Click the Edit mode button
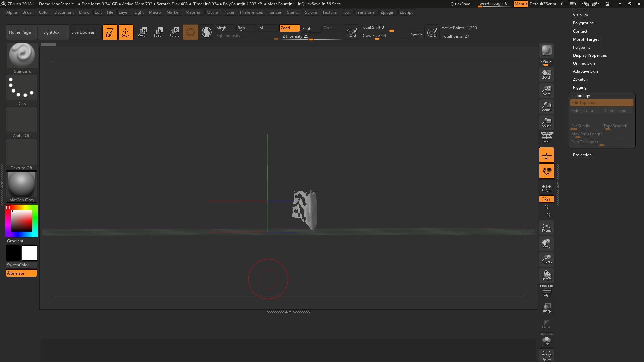644x362 pixels. click(110, 32)
